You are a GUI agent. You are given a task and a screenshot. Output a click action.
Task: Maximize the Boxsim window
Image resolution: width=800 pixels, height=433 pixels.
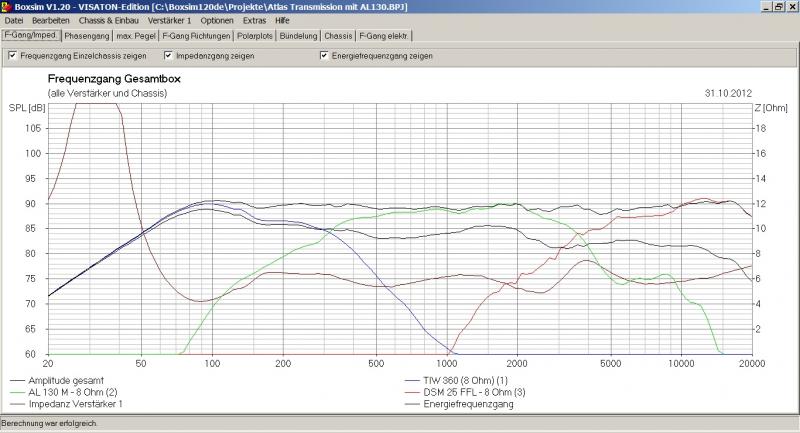778,6
